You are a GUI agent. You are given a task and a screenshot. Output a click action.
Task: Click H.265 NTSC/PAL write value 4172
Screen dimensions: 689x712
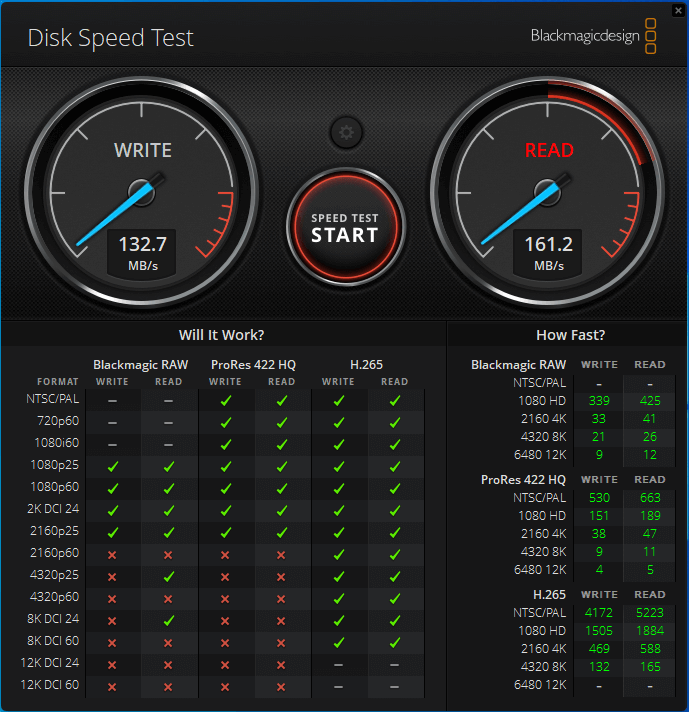(x=599, y=613)
